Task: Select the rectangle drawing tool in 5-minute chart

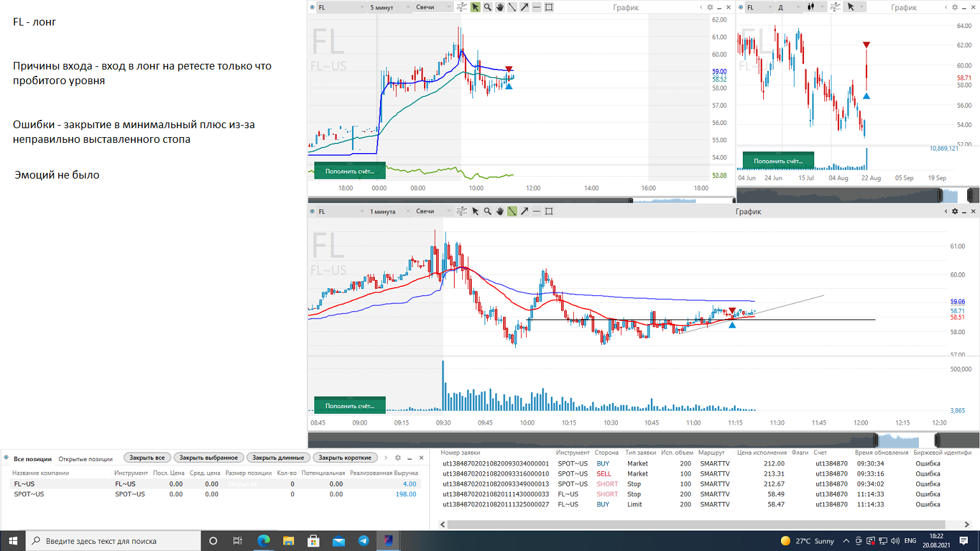Action: coord(549,7)
